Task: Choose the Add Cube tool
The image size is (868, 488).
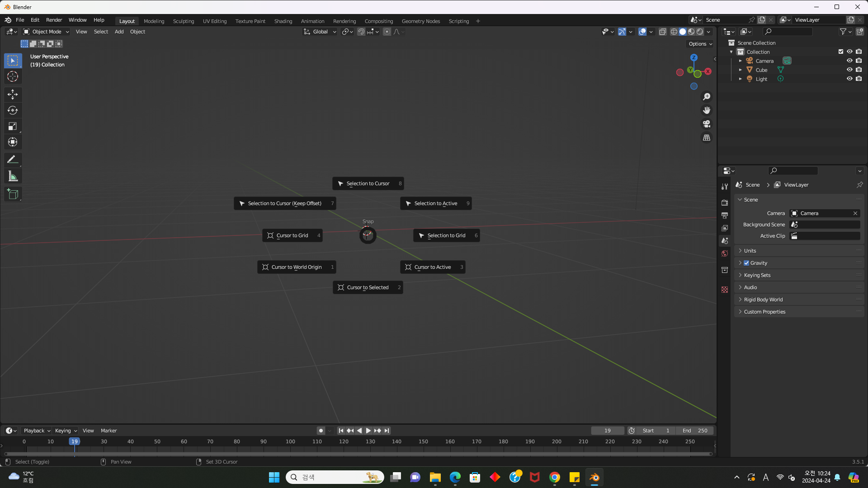Action: (x=13, y=194)
